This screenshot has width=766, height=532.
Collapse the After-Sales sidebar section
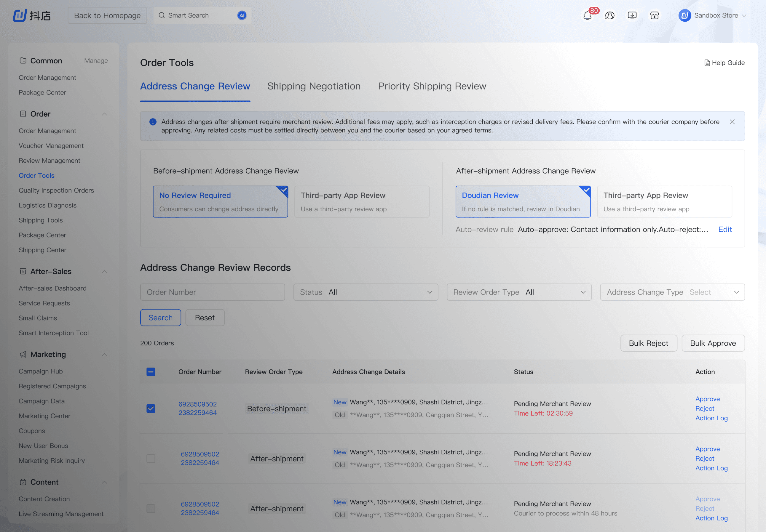pyautogui.click(x=104, y=271)
